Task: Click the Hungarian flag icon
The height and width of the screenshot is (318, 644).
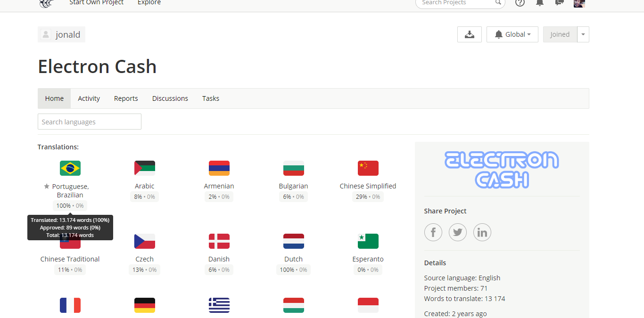Action: (x=294, y=305)
